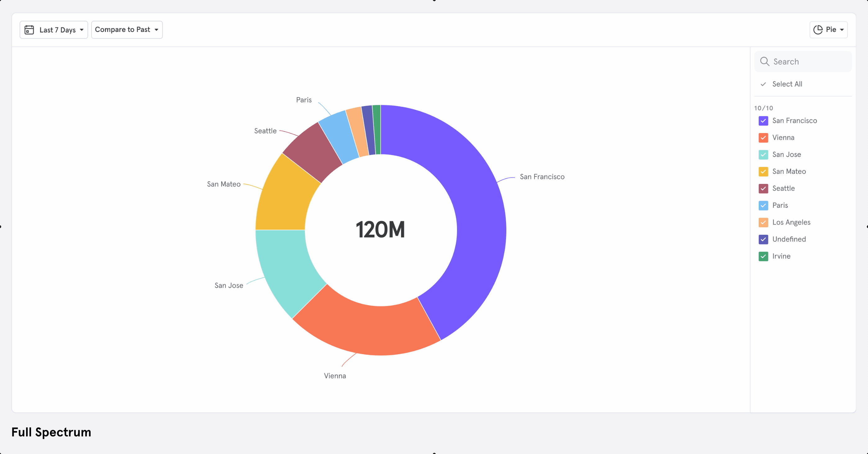This screenshot has height=454, width=868.
Task: Select the green Irvine pie slice
Action: [x=377, y=130]
